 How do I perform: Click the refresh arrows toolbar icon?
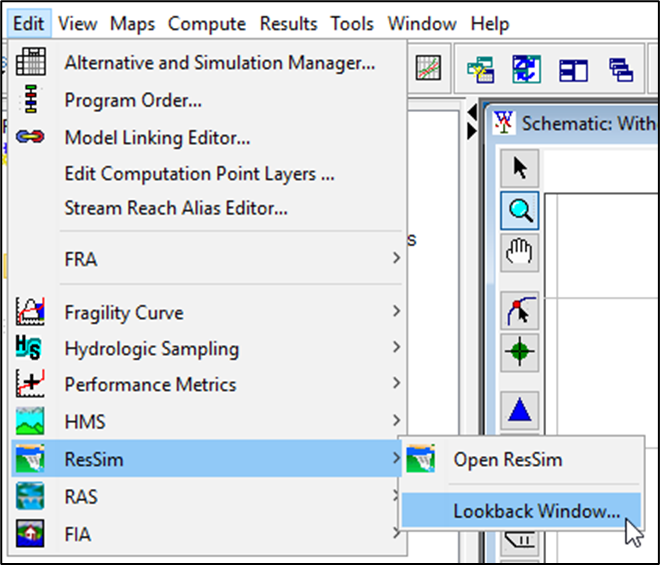[x=527, y=69]
